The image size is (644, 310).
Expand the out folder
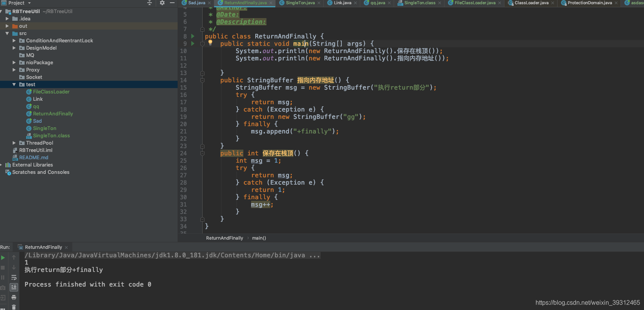coord(7,26)
